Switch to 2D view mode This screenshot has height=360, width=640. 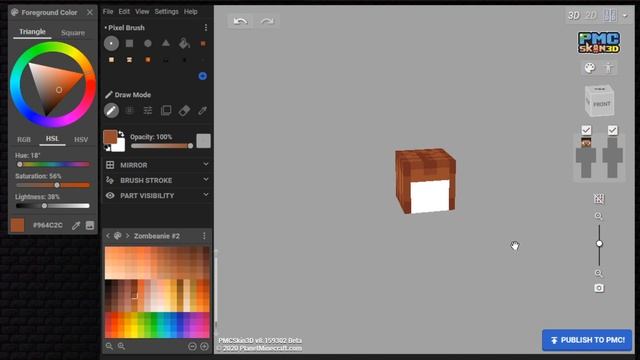[591, 16]
